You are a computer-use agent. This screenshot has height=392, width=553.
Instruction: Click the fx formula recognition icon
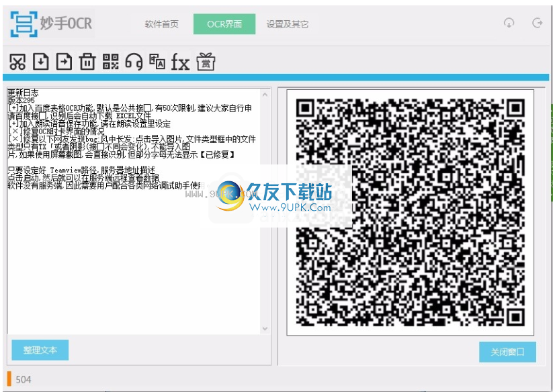click(x=181, y=62)
